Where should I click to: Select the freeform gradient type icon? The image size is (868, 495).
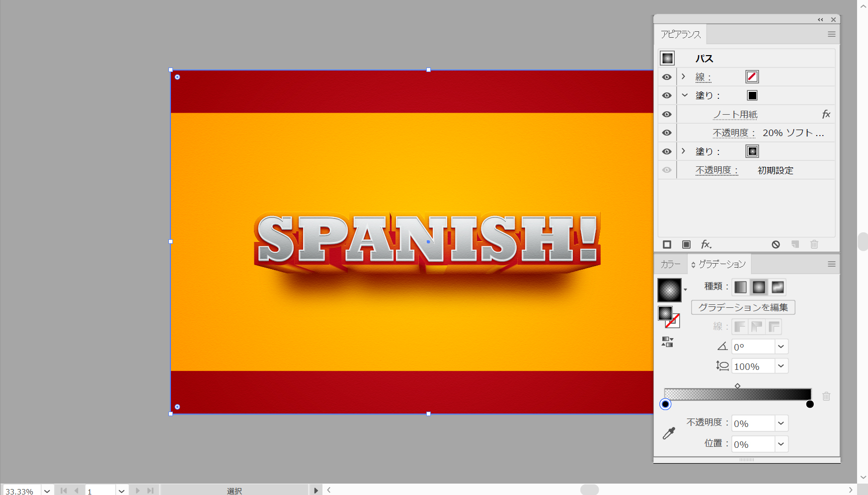[x=778, y=287]
